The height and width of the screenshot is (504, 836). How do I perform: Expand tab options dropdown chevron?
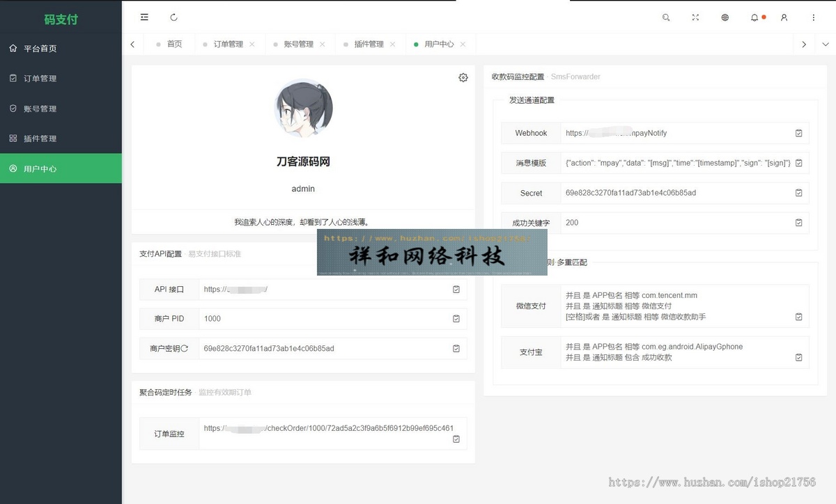click(826, 44)
